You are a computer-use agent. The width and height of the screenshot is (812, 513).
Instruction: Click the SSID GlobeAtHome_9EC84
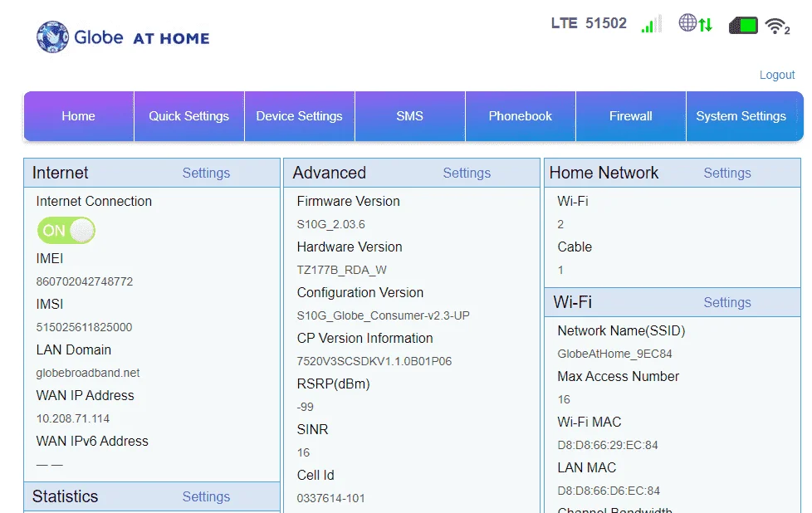click(614, 354)
